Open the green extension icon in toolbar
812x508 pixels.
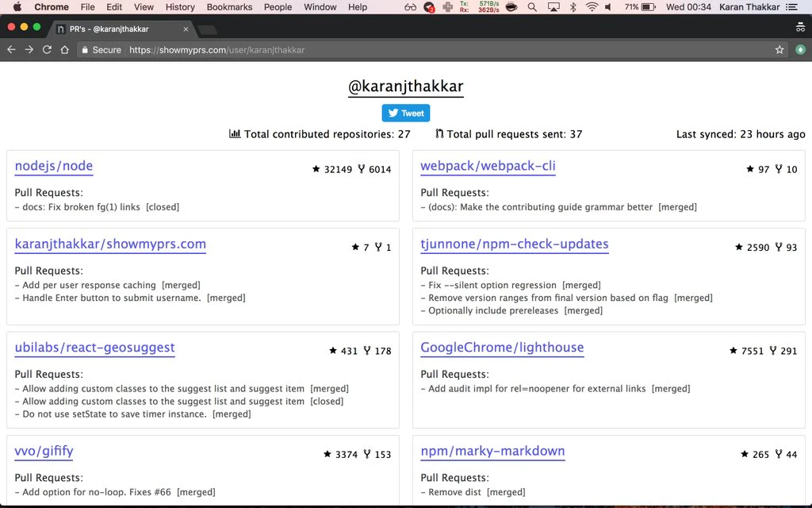800,50
